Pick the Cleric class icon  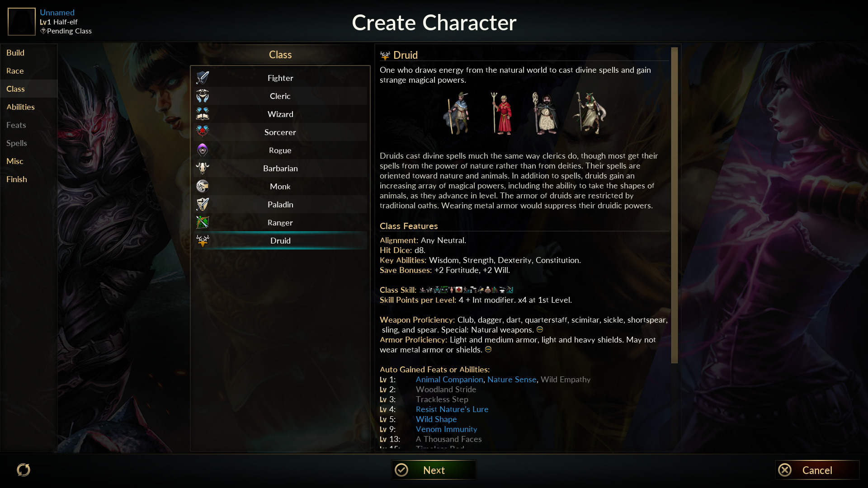pyautogui.click(x=202, y=96)
